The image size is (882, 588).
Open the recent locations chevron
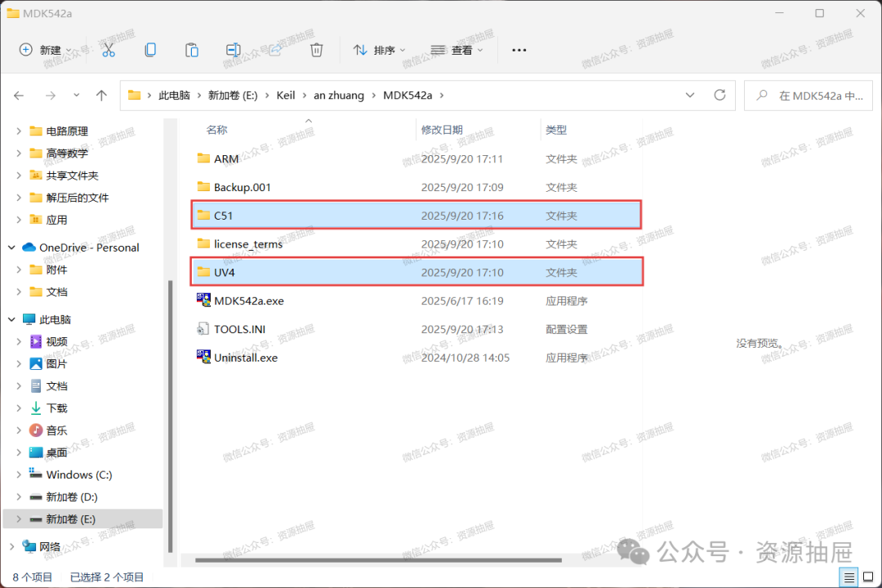pyautogui.click(x=77, y=96)
